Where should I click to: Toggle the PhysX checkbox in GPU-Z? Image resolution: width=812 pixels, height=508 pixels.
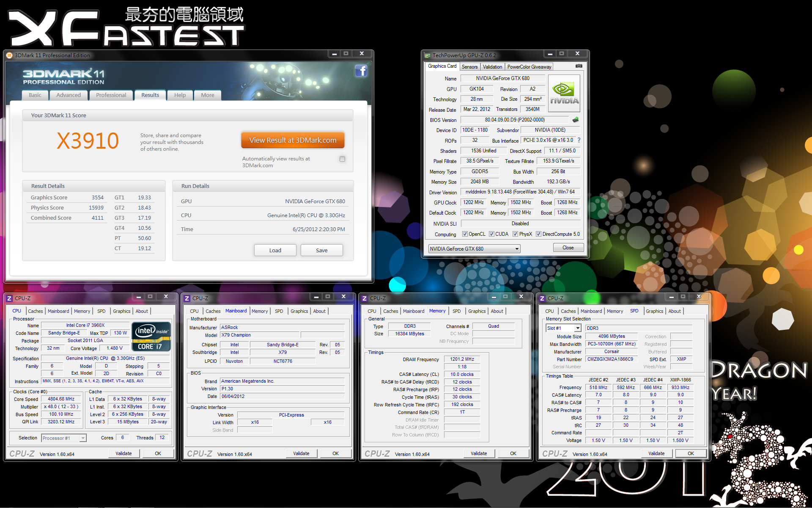point(515,234)
